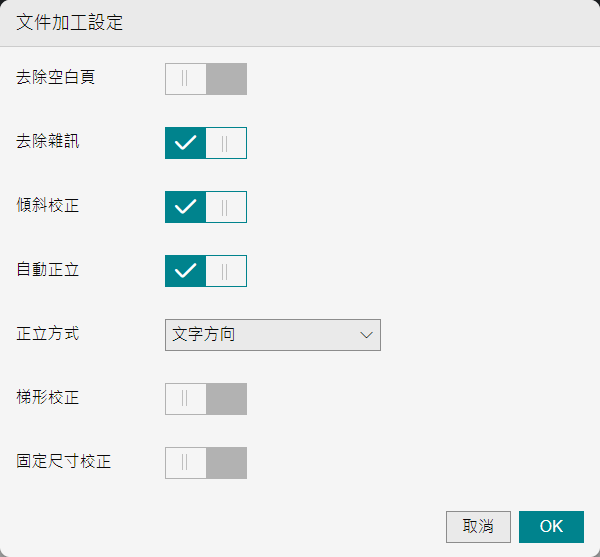This screenshot has height=557, width=600.
Task: Click the chevron arrow of 文字方向 combo box
Action: point(366,335)
